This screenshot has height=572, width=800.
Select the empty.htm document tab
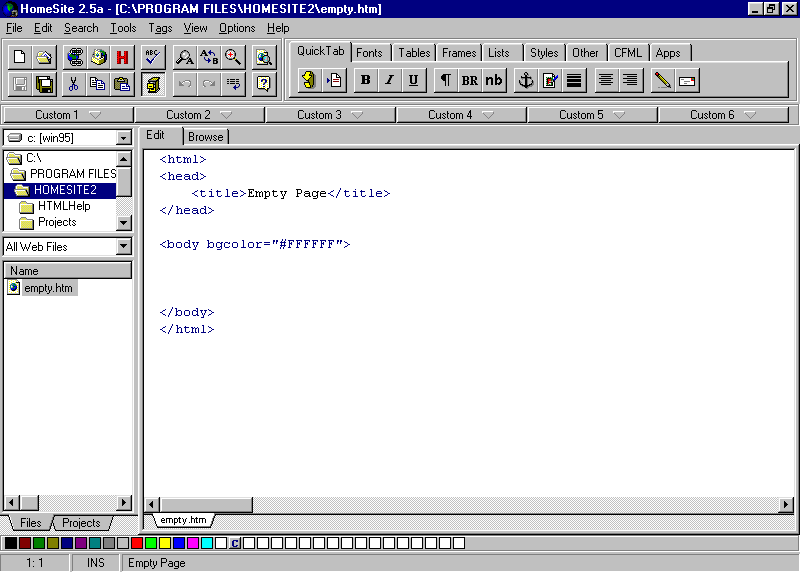(x=183, y=520)
